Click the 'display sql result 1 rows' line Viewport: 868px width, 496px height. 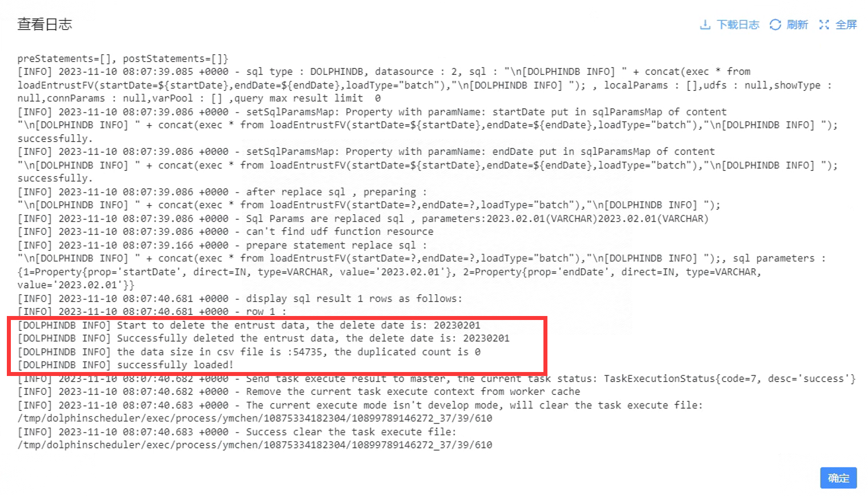coord(240,298)
